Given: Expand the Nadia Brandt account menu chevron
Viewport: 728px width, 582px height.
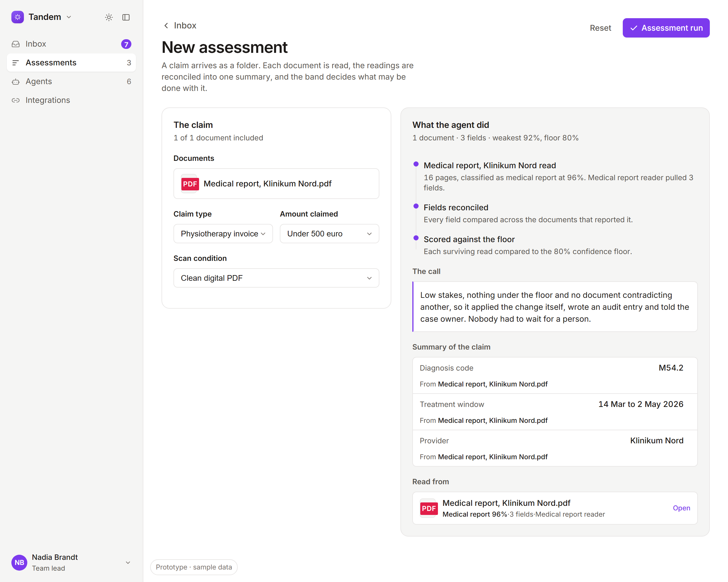Looking at the screenshot, I should click(128, 562).
